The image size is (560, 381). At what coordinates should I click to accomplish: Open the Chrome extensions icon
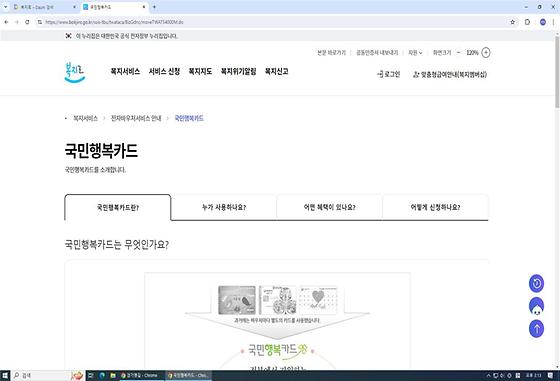[x=527, y=22]
